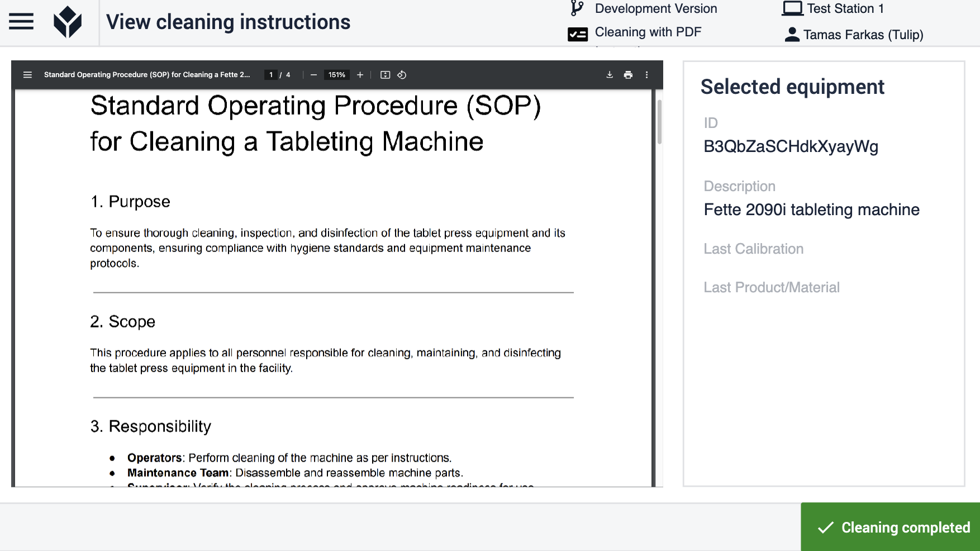Click the Last Calibration label
Viewport: 980px width, 551px height.
click(x=753, y=249)
